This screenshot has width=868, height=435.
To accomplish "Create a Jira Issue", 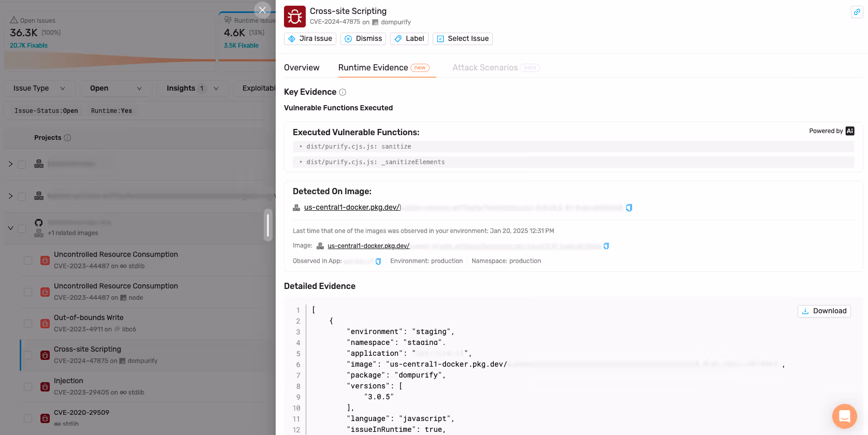I will click(x=310, y=39).
